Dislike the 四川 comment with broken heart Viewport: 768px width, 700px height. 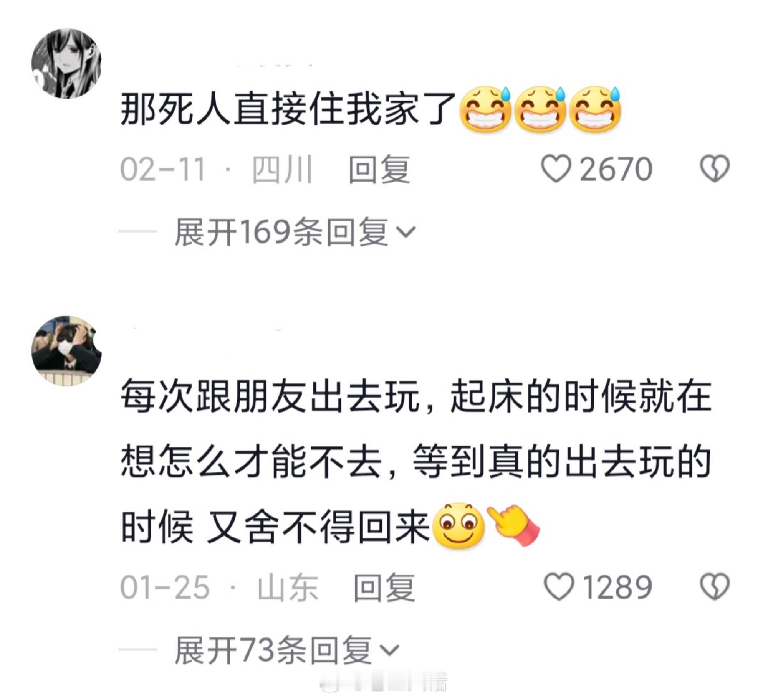(x=715, y=168)
